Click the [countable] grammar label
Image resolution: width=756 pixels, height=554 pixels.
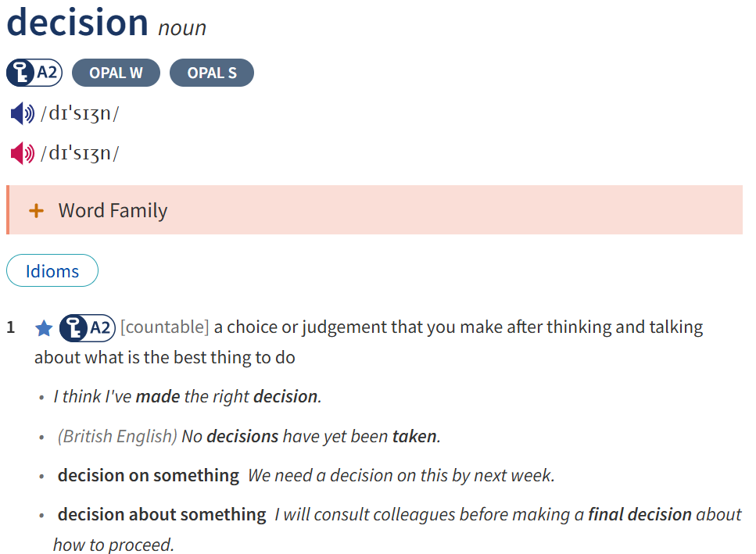165,327
